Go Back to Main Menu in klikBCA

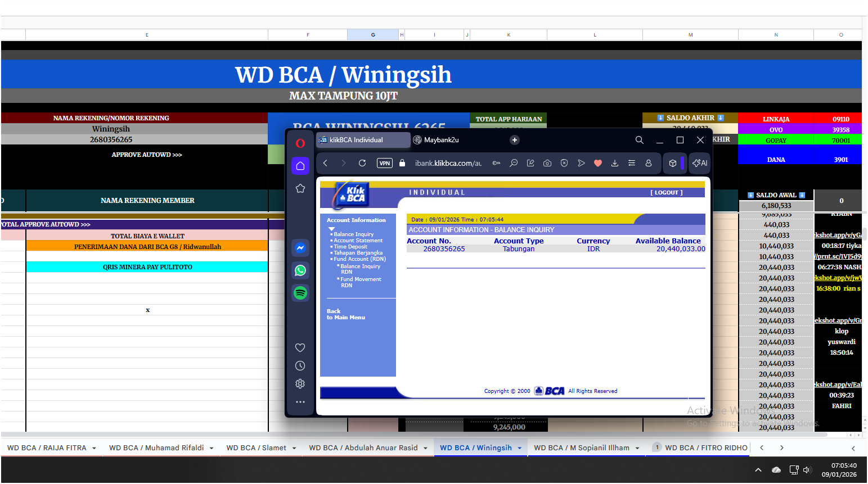point(346,315)
